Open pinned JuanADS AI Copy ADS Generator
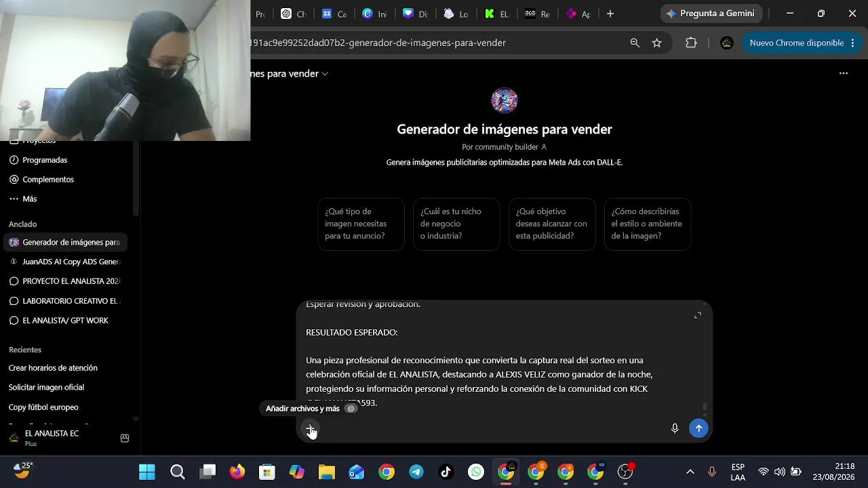The image size is (868, 488). (x=66, y=262)
